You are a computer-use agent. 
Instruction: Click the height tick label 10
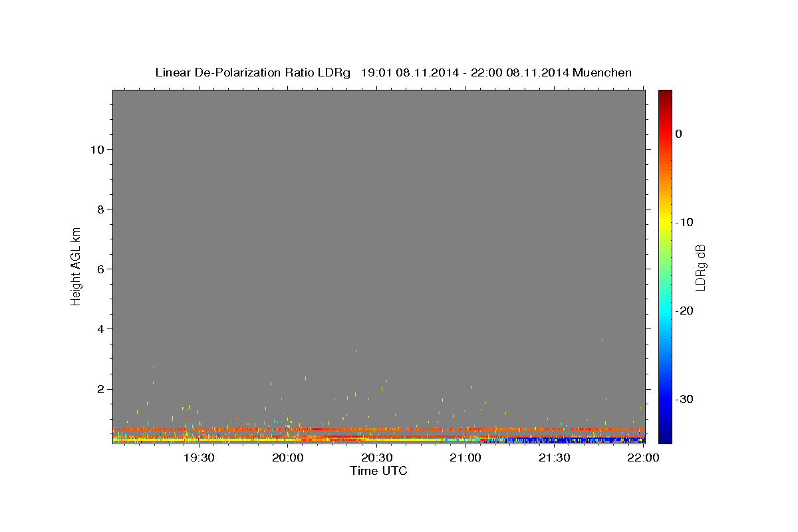pyautogui.click(x=96, y=150)
